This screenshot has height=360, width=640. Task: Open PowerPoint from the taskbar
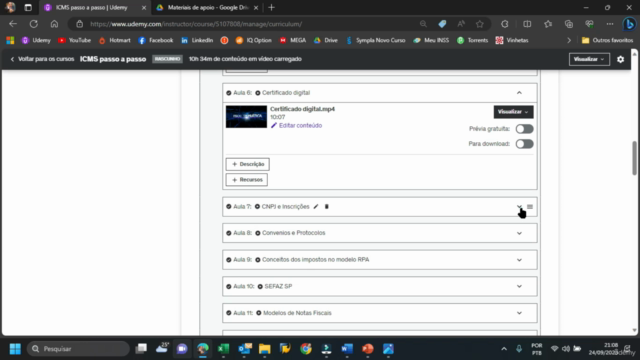point(367,349)
